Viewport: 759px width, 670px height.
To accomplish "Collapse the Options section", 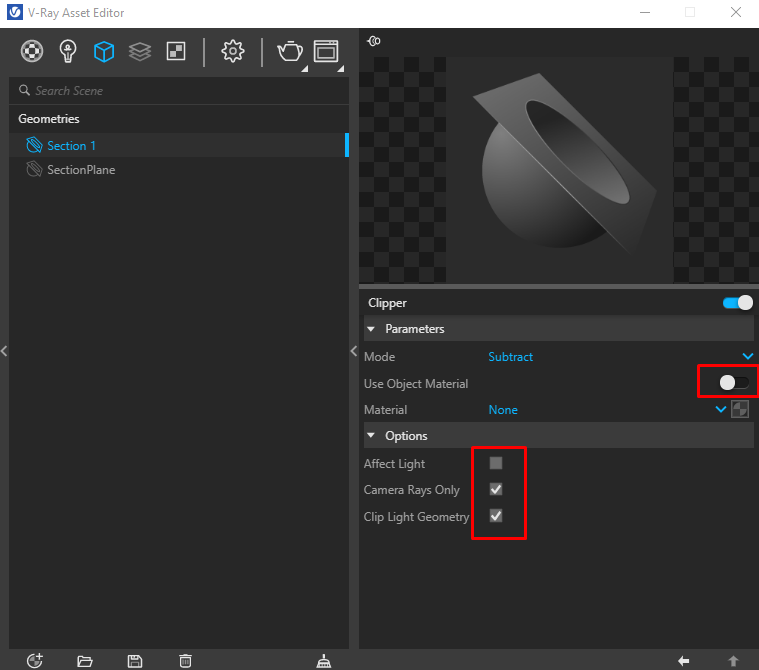I will (371, 436).
